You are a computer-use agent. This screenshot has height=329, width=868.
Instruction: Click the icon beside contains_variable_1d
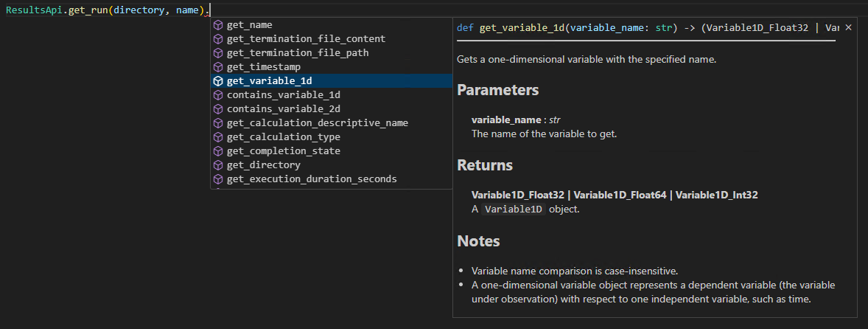(218, 95)
